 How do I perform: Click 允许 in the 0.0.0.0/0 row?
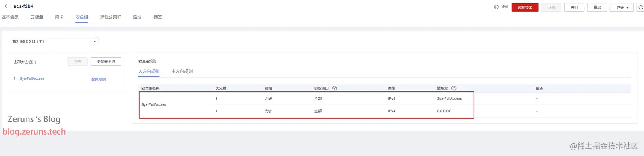pyautogui.click(x=268, y=111)
